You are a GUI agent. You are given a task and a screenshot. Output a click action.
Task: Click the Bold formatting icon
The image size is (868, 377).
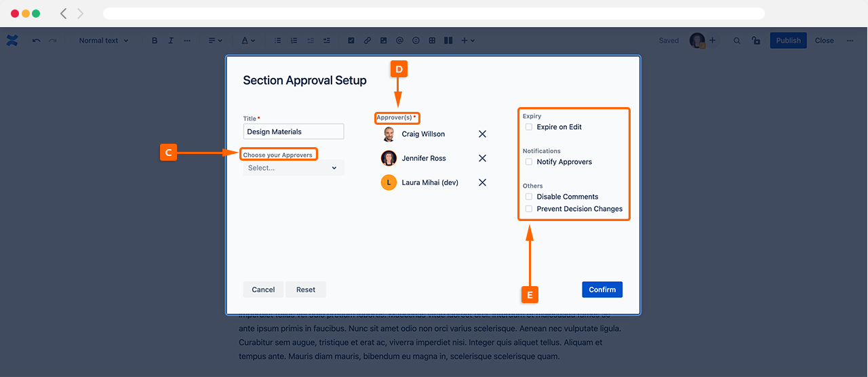click(x=155, y=41)
